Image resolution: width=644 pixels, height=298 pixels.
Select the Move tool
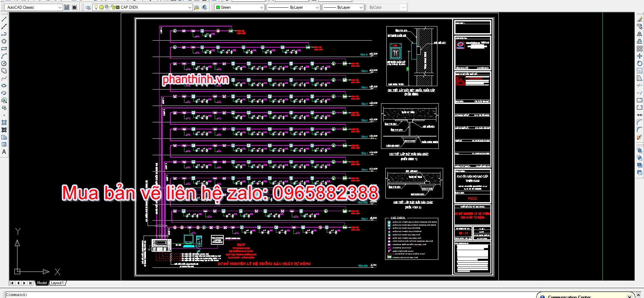pos(640,56)
